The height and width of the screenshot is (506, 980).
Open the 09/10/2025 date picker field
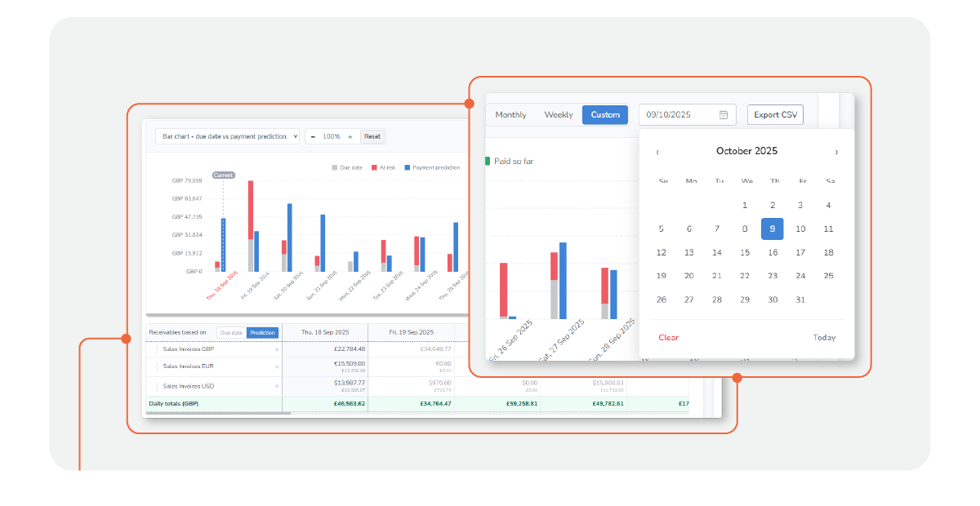(678, 115)
